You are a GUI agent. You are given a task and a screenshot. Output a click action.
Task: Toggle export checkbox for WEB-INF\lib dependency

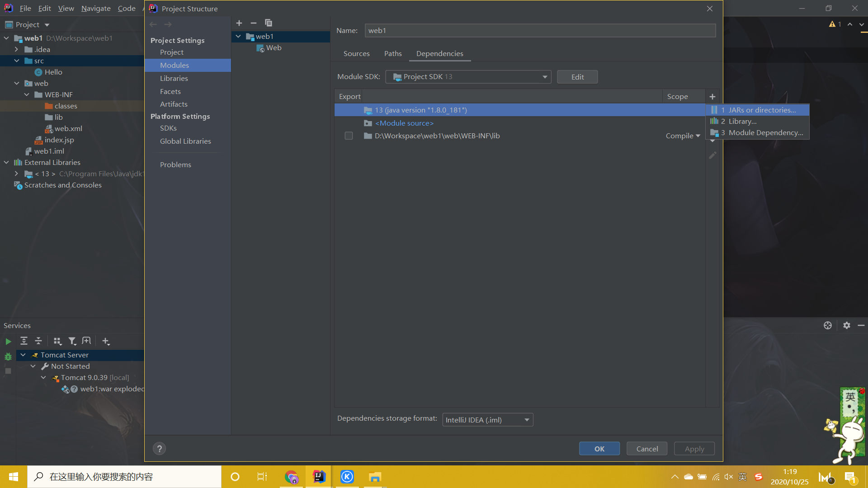tap(349, 136)
